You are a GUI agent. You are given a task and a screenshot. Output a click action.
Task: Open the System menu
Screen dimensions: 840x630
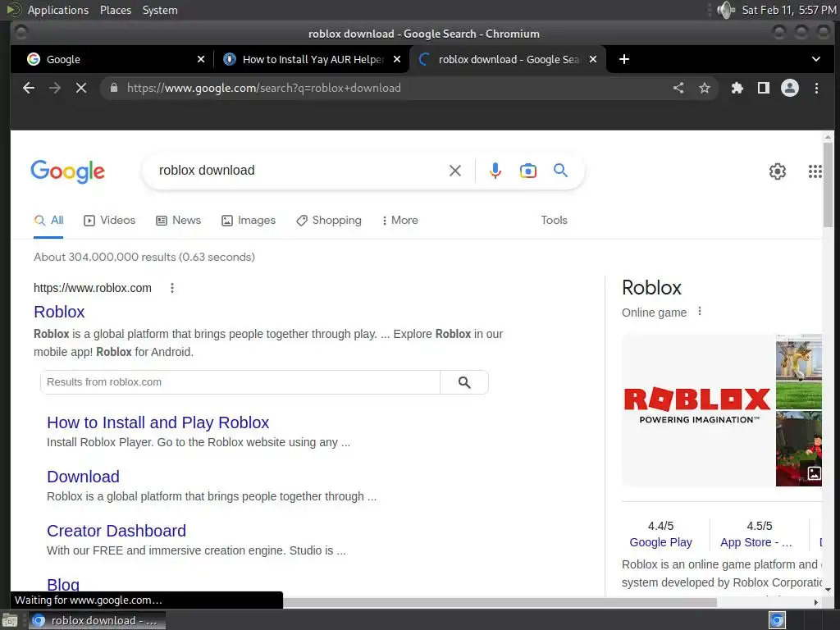pyautogui.click(x=160, y=10)
